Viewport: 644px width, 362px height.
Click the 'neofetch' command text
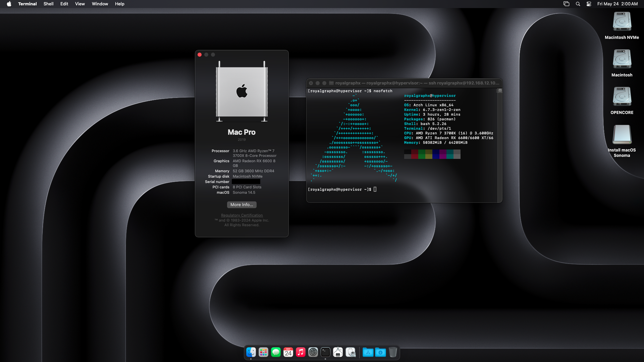pyautogui.click(x=383, y=91)
